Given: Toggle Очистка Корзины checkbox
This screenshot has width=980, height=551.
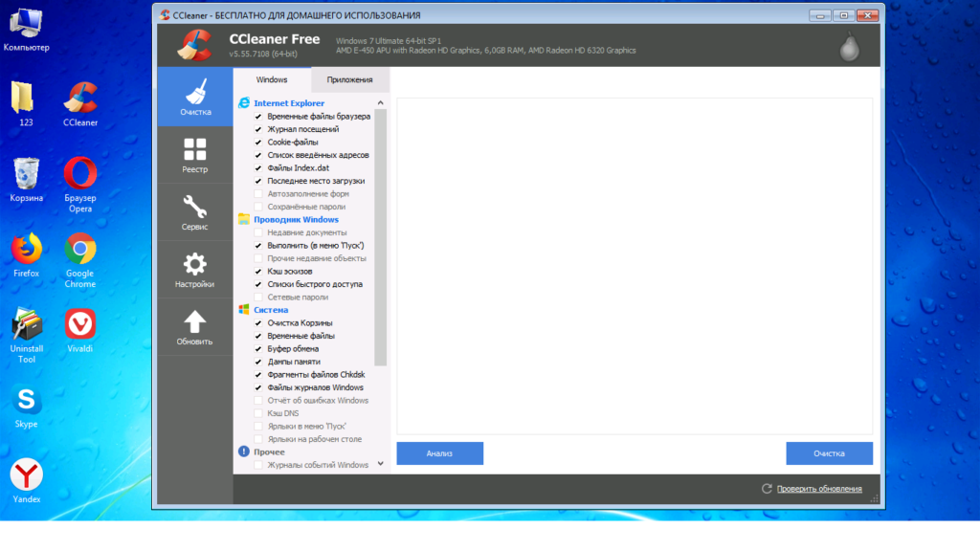Looking at the screenshot, I should coord(258,323).
